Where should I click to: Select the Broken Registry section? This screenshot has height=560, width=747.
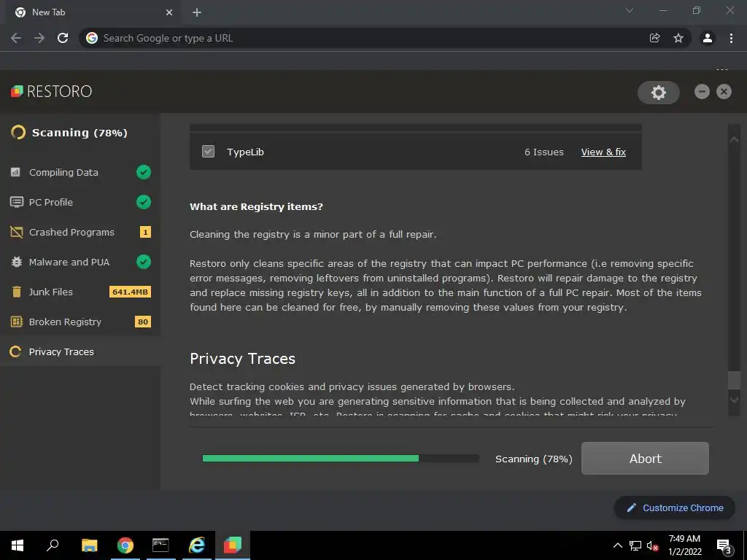point(80,322)
